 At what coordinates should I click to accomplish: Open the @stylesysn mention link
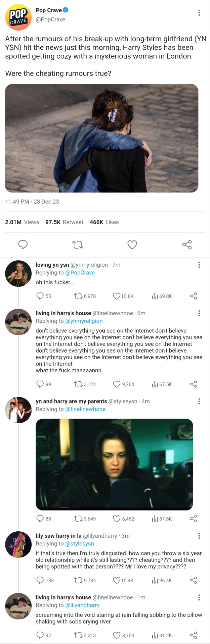click(x=80, y=544)
